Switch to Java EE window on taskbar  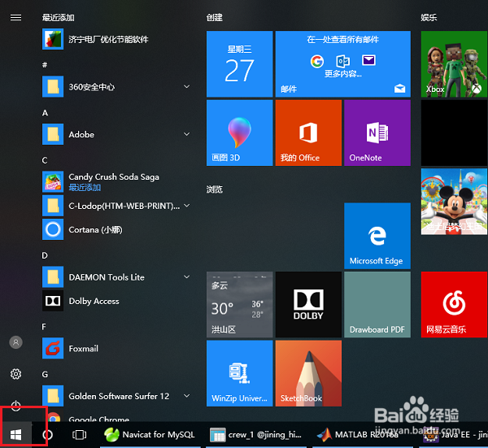455,435
